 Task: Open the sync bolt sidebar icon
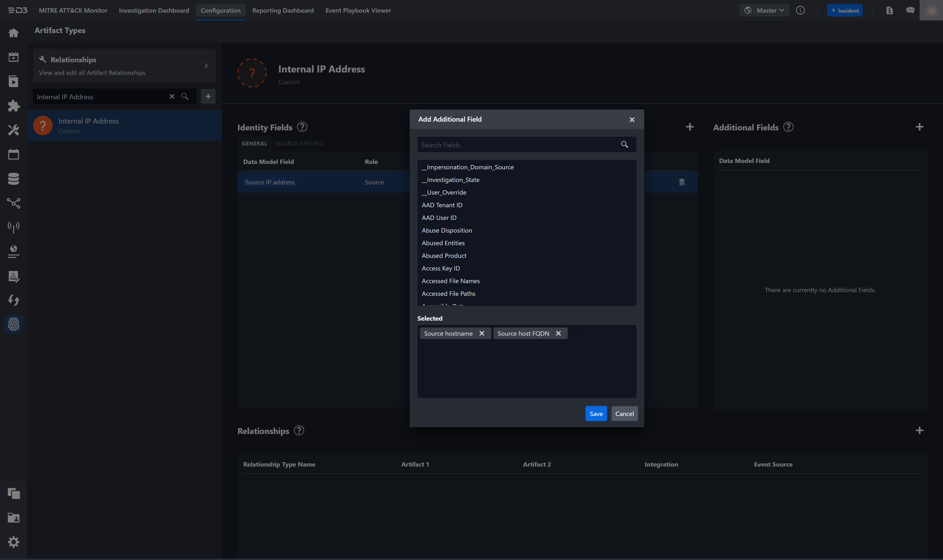coord(14,300)
